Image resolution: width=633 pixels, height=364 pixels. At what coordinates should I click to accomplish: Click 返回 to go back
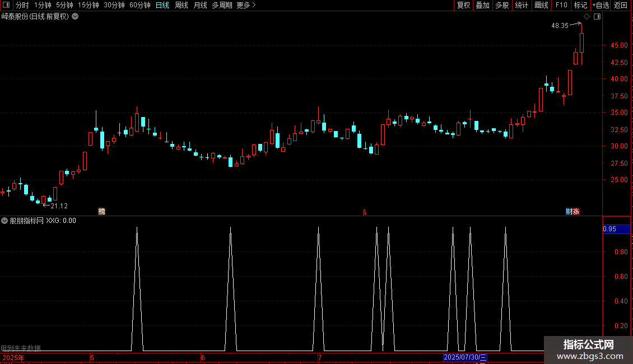point(621,5)
